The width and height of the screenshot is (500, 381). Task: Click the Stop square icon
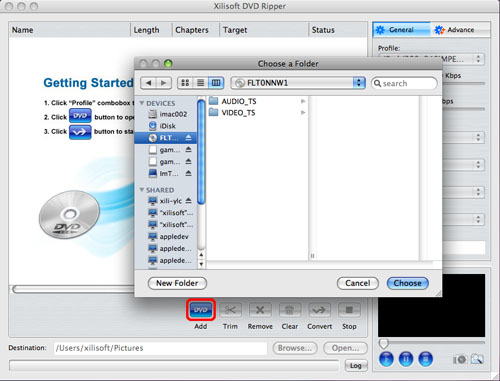point(349,310)
